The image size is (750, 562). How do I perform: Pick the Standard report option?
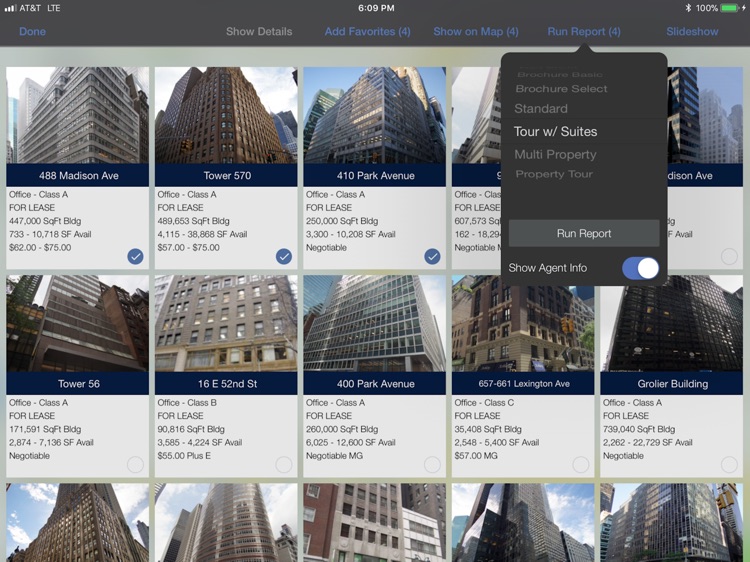coord(541,109)
